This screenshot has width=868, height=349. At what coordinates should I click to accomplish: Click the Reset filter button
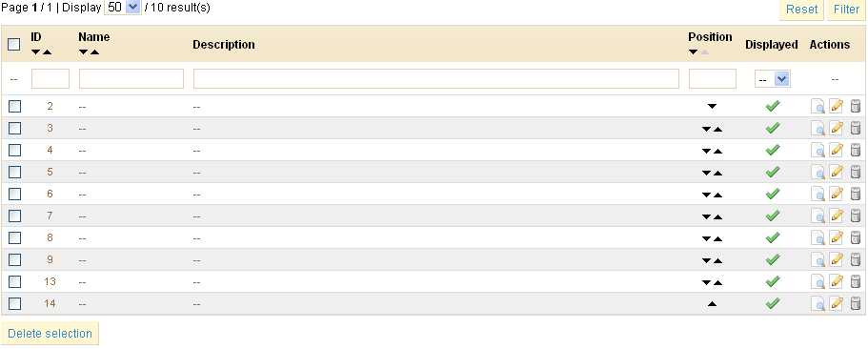(801, 10)
